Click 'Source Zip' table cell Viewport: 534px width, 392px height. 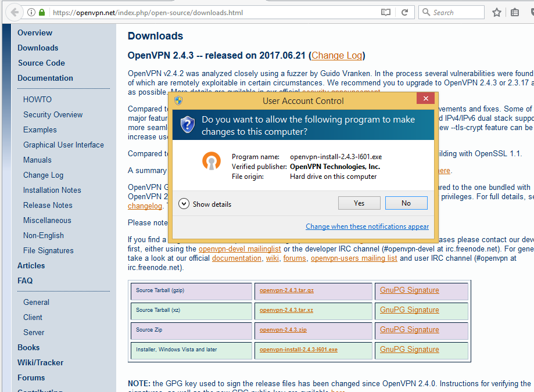[x=191, y=331]
